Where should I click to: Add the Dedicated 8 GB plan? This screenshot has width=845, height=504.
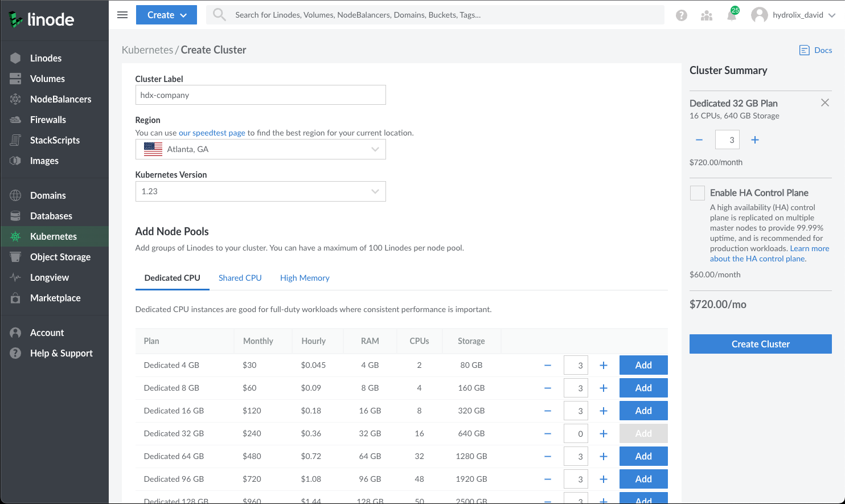pos(643,388)
